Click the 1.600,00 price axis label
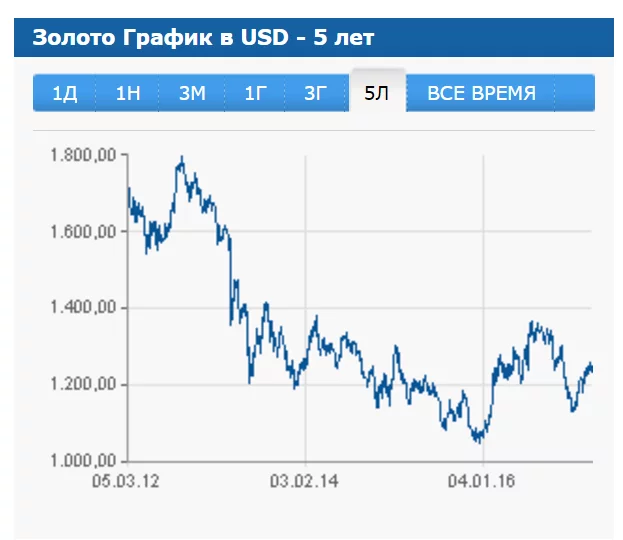The height and width of the screenshot is (540, 623). [83, 232]
